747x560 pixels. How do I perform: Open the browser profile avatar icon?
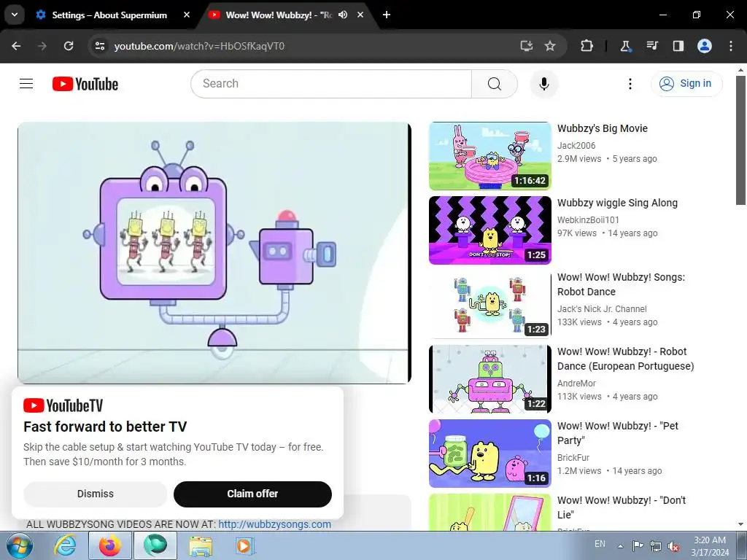coord(705,46)
